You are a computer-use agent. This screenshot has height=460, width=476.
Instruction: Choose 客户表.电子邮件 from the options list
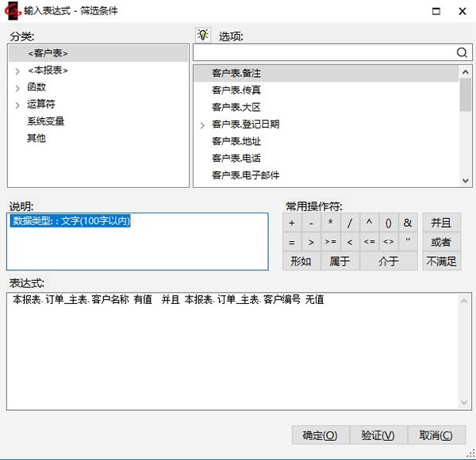point(246,174)
